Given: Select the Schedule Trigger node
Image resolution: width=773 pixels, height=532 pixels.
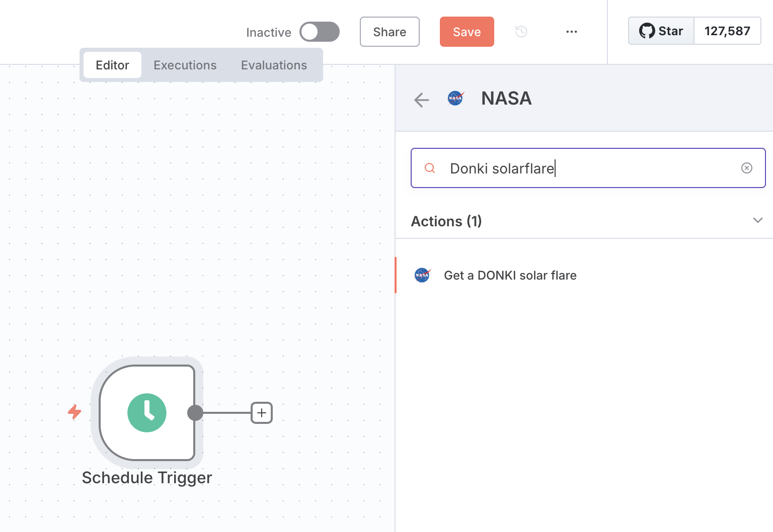Looking at the screenshot, I should [x=147, y=413].
